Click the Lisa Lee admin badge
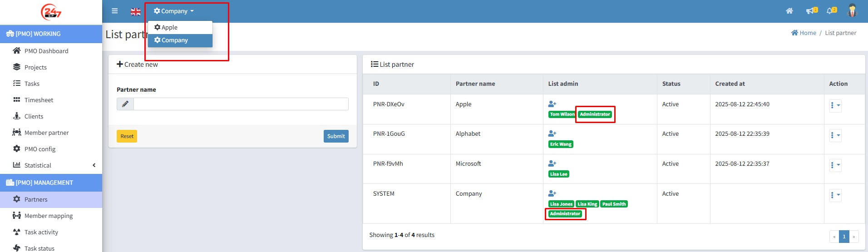 [x=559, y=174]
